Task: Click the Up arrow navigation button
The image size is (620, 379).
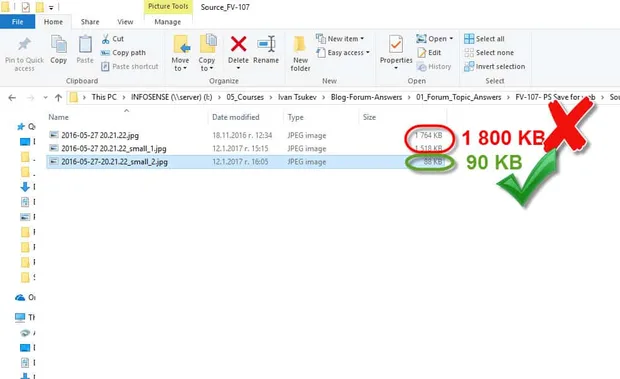Action: pos(59,97)
